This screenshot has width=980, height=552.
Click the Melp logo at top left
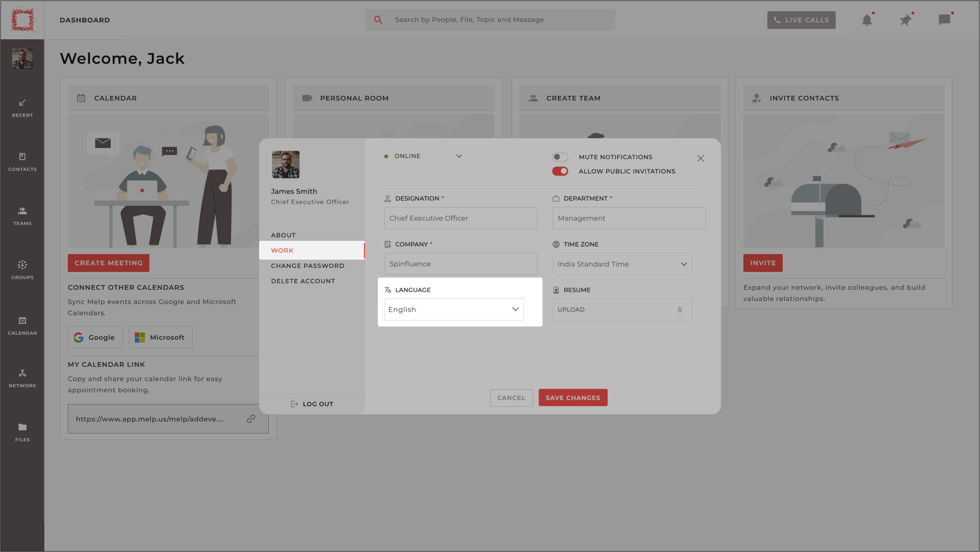(x=22, y=20)
